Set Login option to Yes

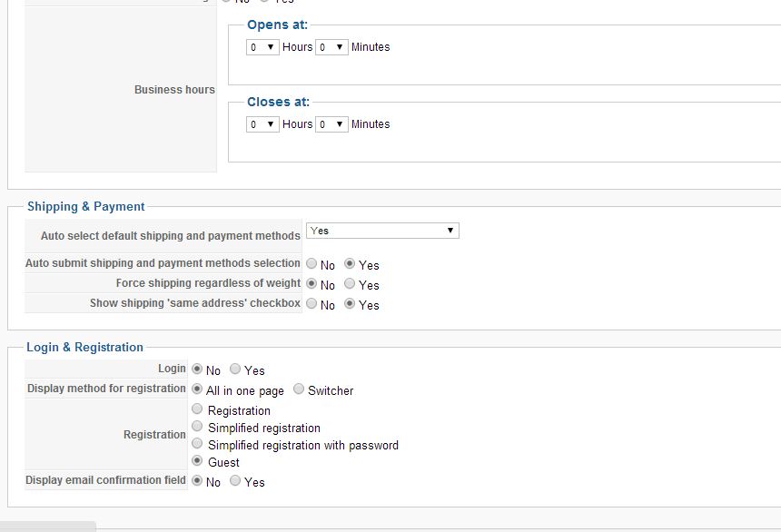(x=235, y=369)
